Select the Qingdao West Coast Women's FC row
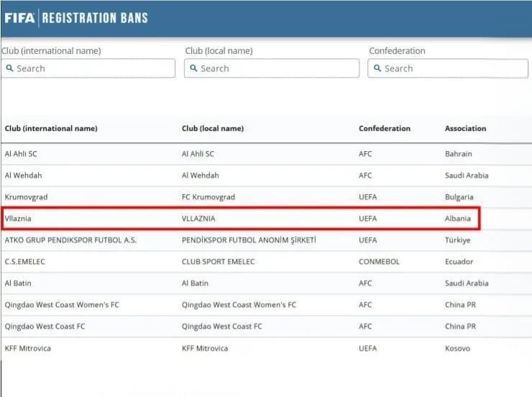Viewport: 532px width, 397px height. click(x=62, y=305)
